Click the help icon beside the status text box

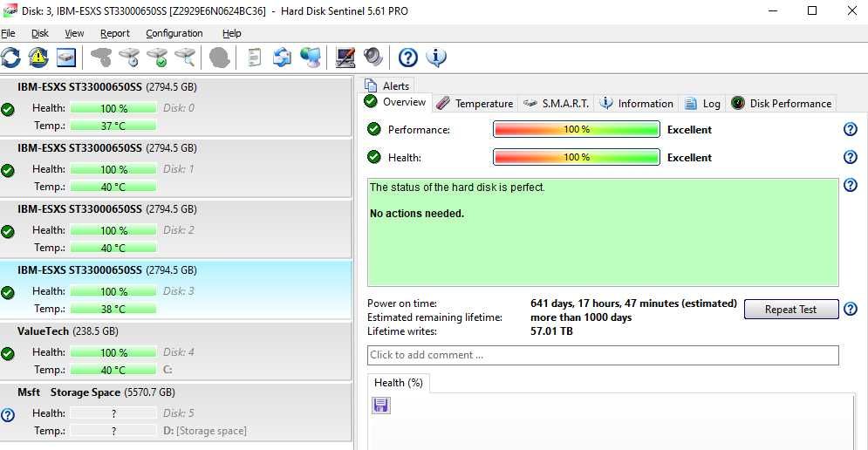click(851, 185)
